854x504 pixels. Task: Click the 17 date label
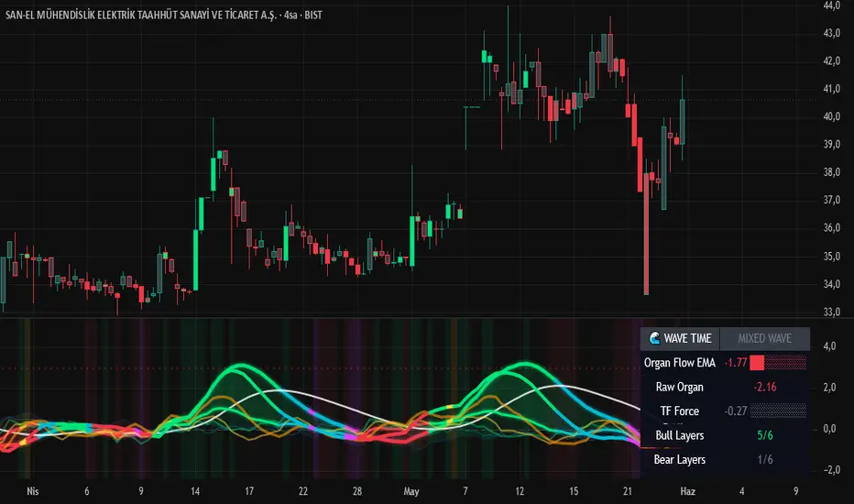tap(249, 491)
